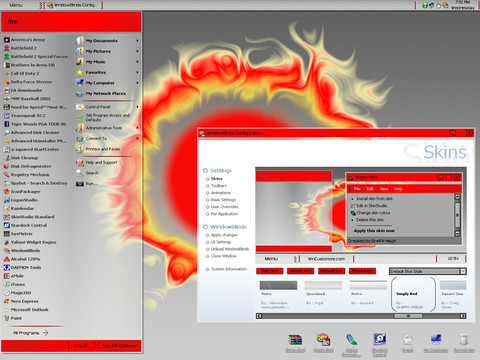The height and width of the screenshot is (360, 480).
Task: Open Search from the Start menu
Action: click(x=87, y=173)
